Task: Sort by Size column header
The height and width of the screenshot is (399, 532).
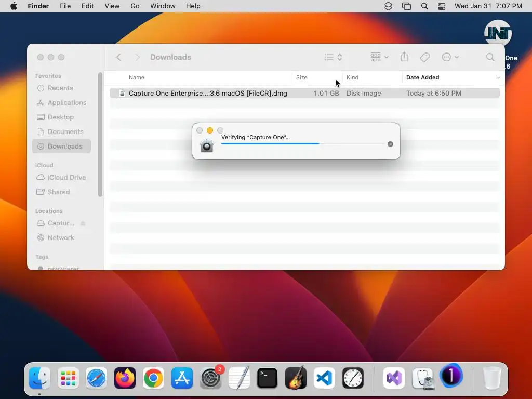Action: [x=302, y=77]
